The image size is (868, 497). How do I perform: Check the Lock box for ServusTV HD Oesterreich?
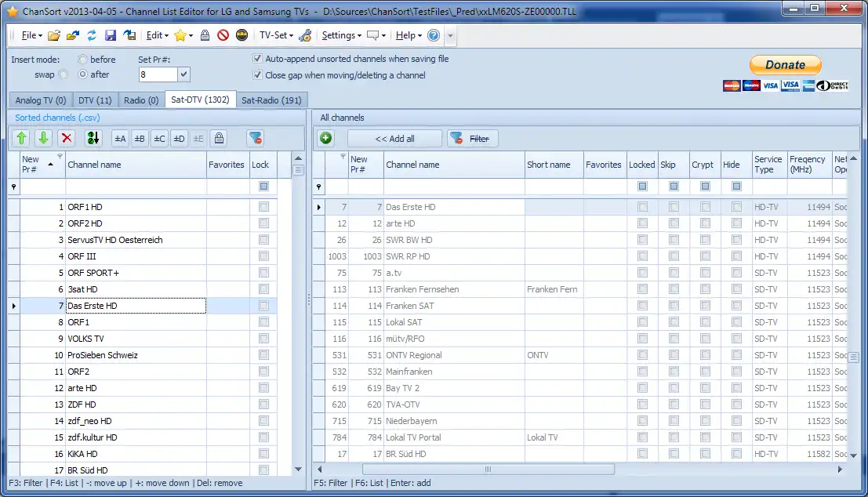263,240
